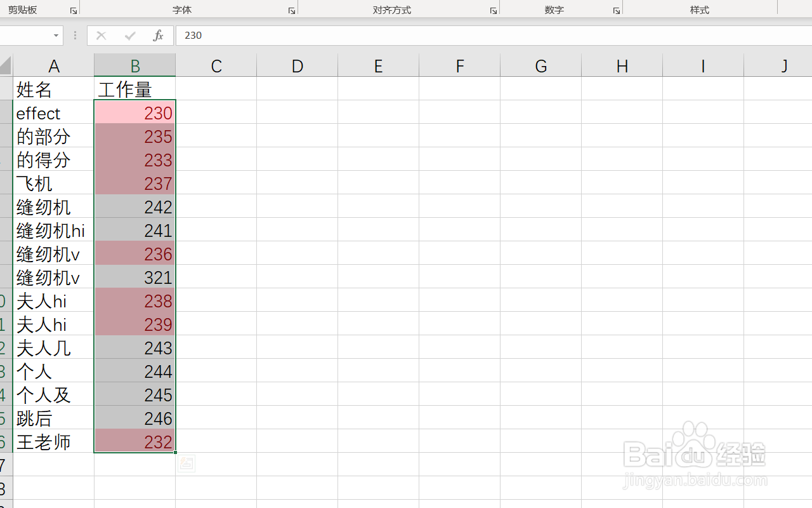Select column B header
812x508 pixels.
135,65
